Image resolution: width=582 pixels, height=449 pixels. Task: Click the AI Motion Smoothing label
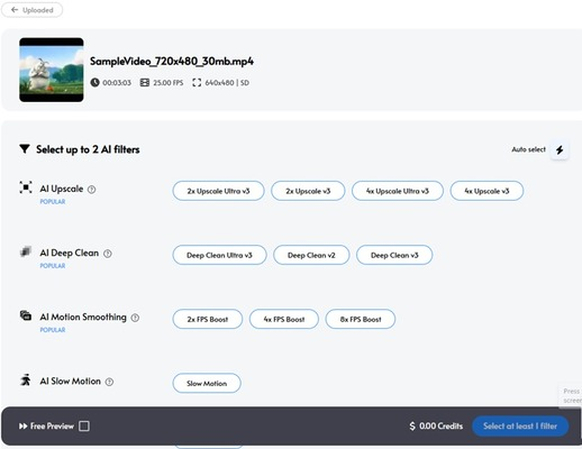[x=83, y=317]
